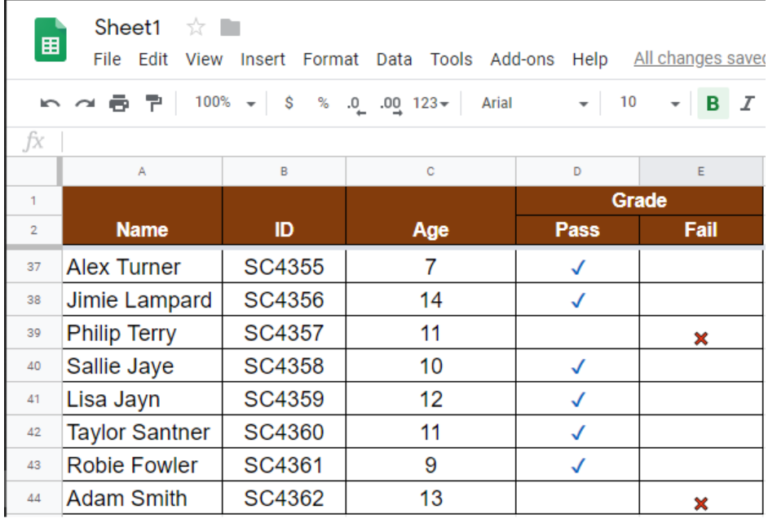
Task: Select row 44 header
Action: click(x=33, y=498)
